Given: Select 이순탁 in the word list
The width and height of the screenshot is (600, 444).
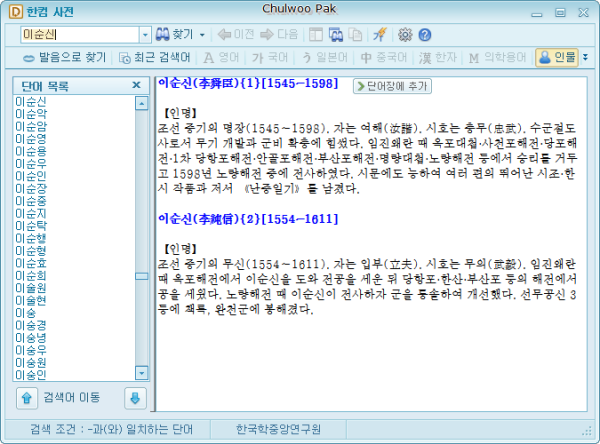Looking at the screenshot, I should (x=31, y=226).
